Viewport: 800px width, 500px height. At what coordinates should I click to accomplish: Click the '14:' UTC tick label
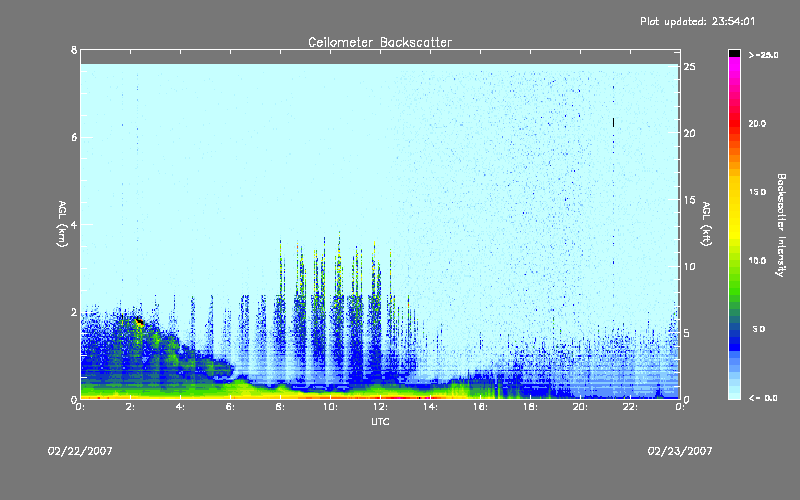tap(430, 407)
